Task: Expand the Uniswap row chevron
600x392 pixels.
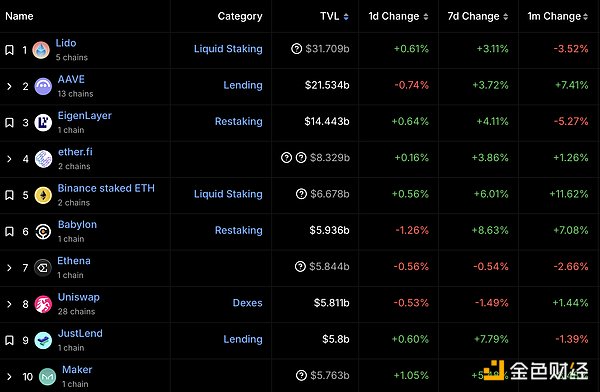Action: [9, 304]
